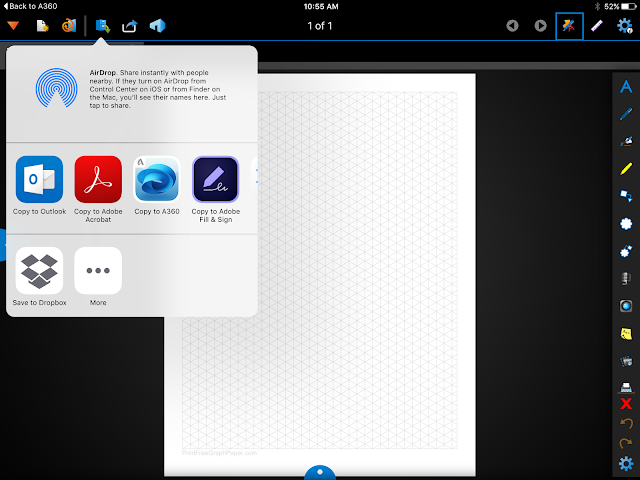The height and width of the screenshot is (480, 640).
Task: Tap the image/photo insert icon
Action: [626, 361]
